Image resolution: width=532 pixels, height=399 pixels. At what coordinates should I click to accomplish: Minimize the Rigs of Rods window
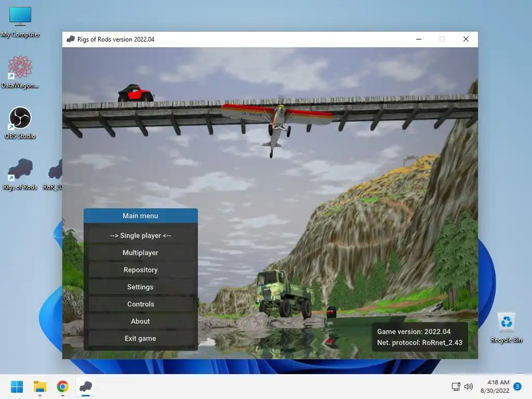tap(419, 39)
